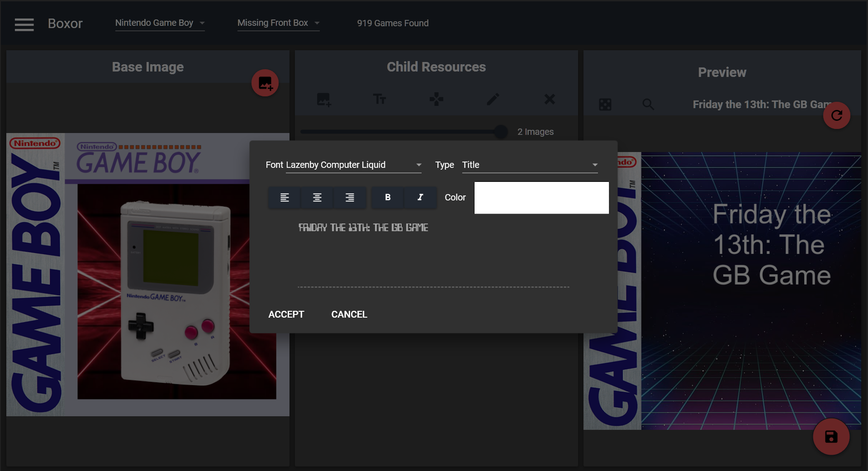This screenshot has height=471, width=868.
Task: Click the refresh preview button
Action: click(x=836, y=115)
